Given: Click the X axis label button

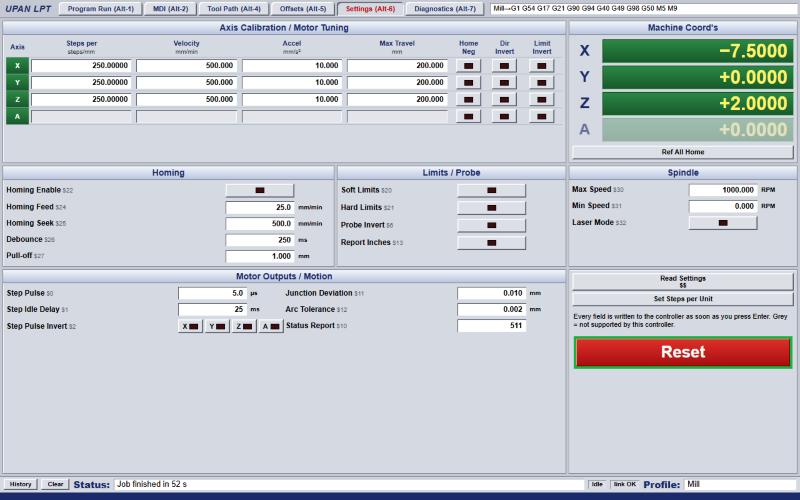Looking at the screenshot, I should [17, 66].
